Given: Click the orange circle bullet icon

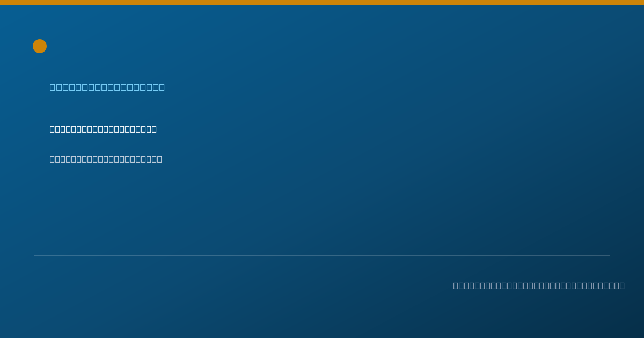Looking at the screenshot, I should point(40,46).
